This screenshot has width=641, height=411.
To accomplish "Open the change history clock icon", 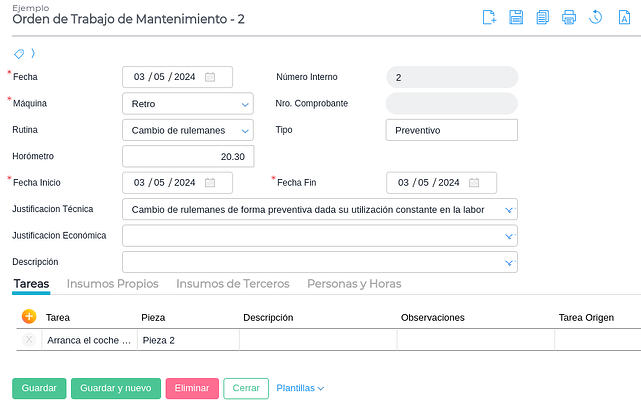I will point(595,17).
